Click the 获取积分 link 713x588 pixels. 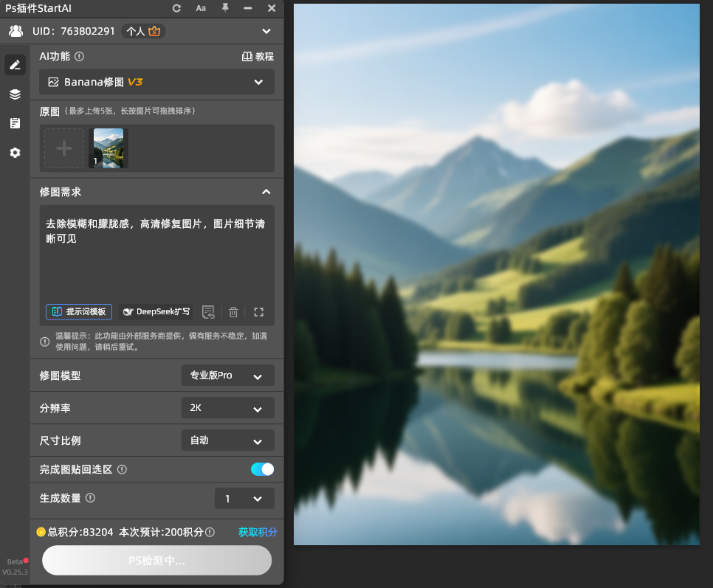coord(258,532)
